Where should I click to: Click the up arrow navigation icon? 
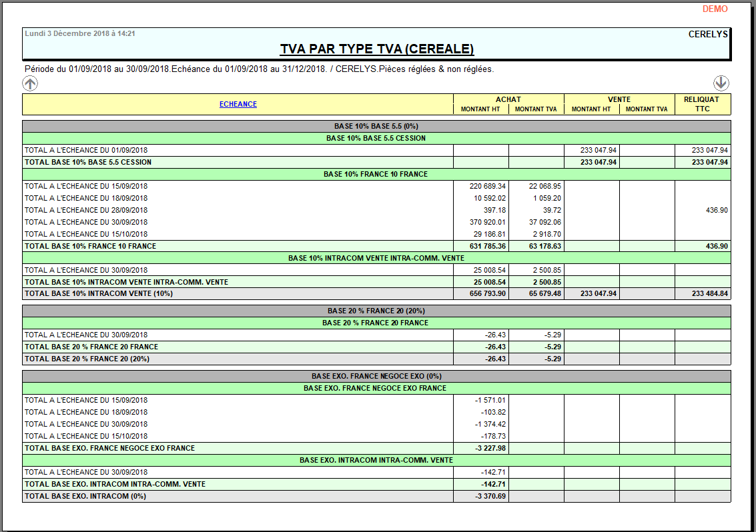[31, 83]
